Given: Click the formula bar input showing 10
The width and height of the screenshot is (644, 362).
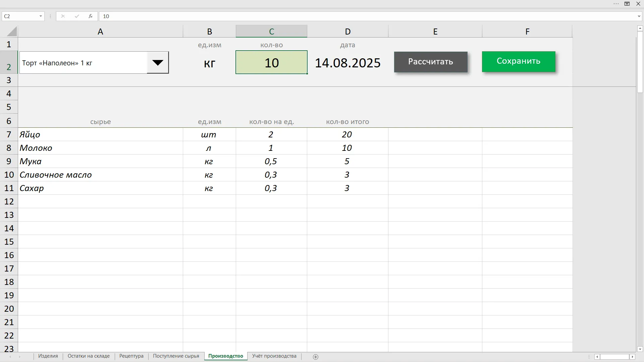Looking at the screenshot, I should [x=367, y=16].
